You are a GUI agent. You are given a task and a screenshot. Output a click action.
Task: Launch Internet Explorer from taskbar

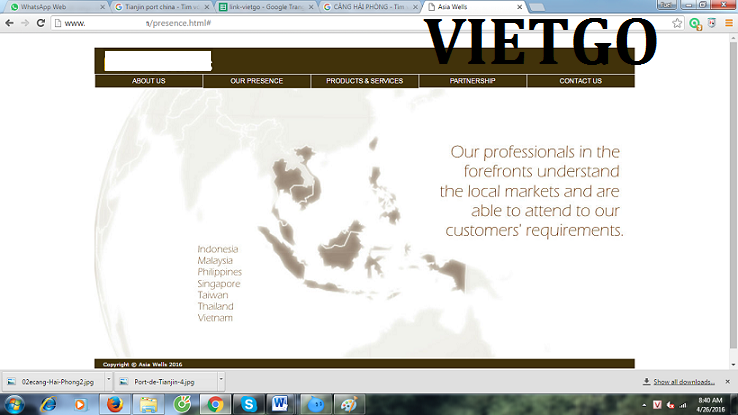pos(48,404)
